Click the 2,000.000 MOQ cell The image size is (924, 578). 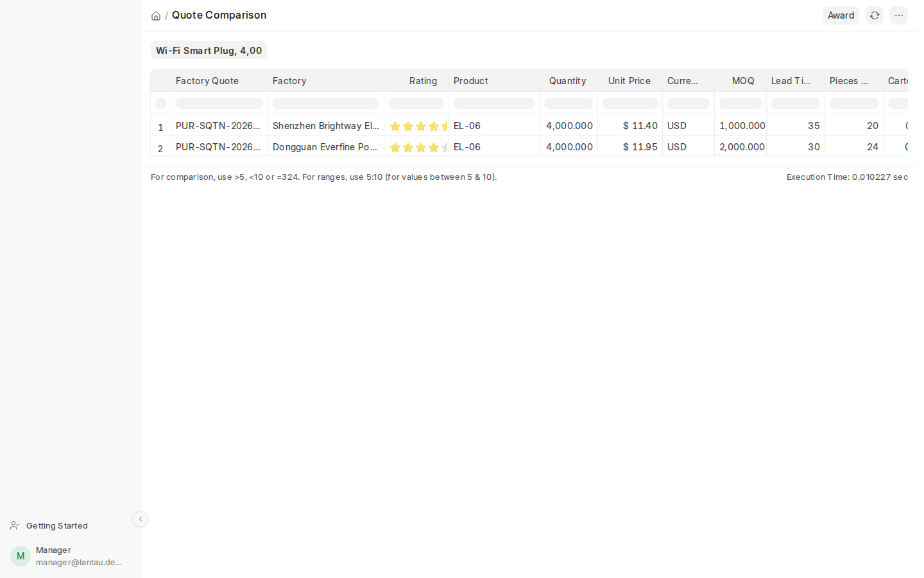pyautogui.click(x=740, y=147)
